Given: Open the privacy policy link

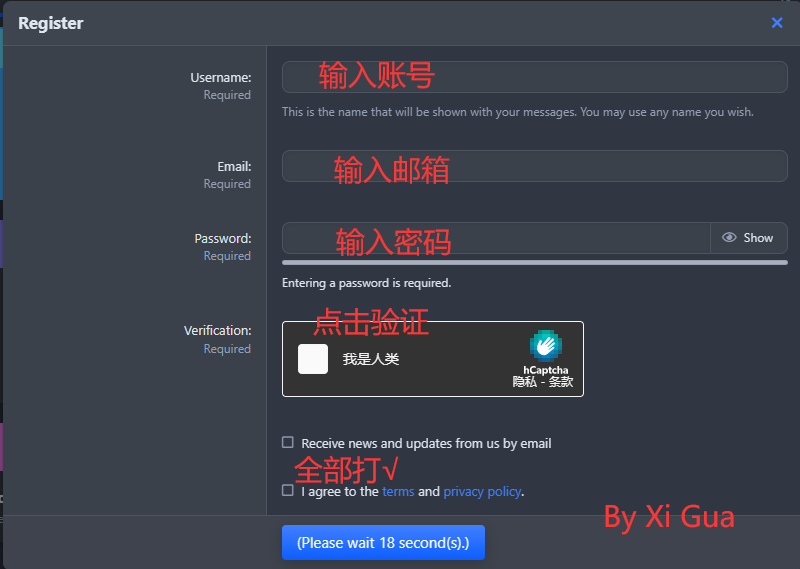Looking at the screenshot, I should pos(482,491).
